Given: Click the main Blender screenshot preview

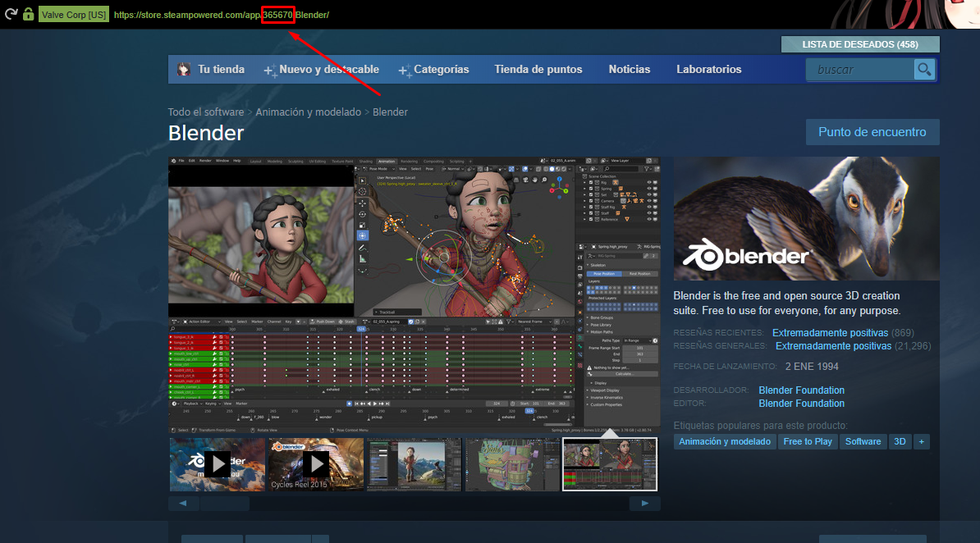Looking at the screenshot, I should click(x=414, y=295).
